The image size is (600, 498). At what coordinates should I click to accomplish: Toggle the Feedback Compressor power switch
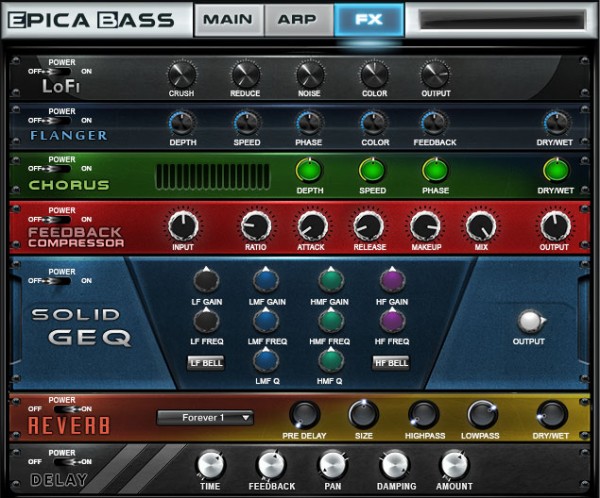coord(59,220)
